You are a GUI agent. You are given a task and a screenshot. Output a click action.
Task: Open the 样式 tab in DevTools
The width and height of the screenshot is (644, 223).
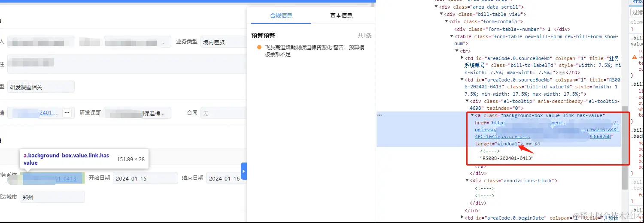(x=637, y=2)
